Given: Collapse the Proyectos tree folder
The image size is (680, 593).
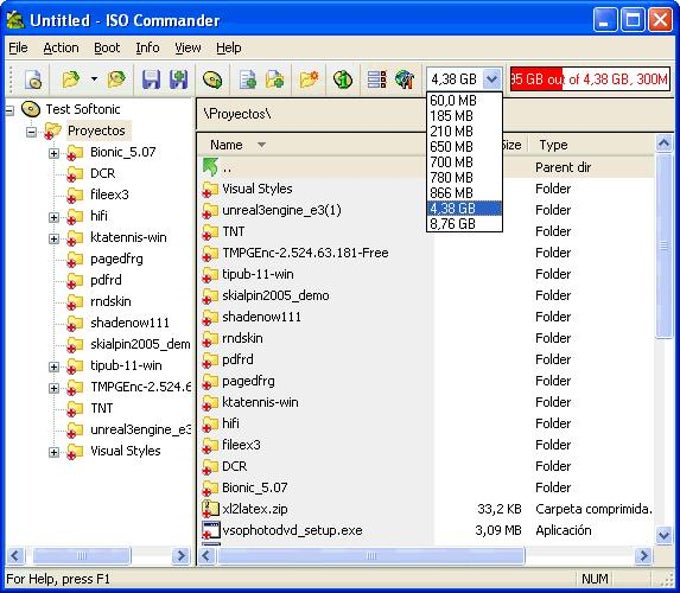Looking at the screenshot, I should click(31, 131).
